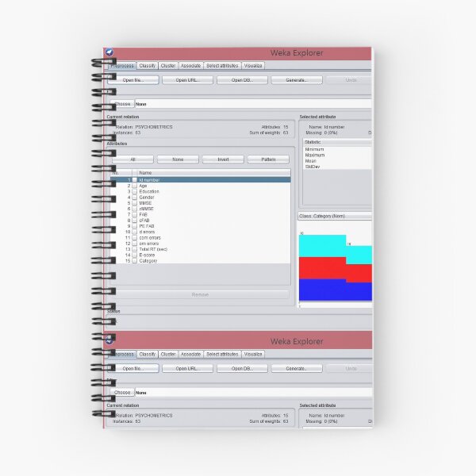
Task: Click Open DB... button in lower Weka window
Action: tap(242, 369)
